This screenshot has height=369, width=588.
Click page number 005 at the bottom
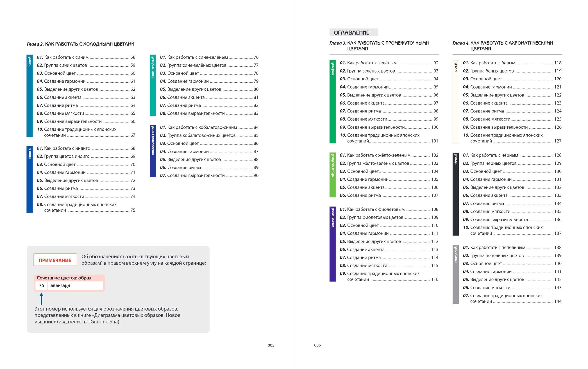tap(271, 345)
